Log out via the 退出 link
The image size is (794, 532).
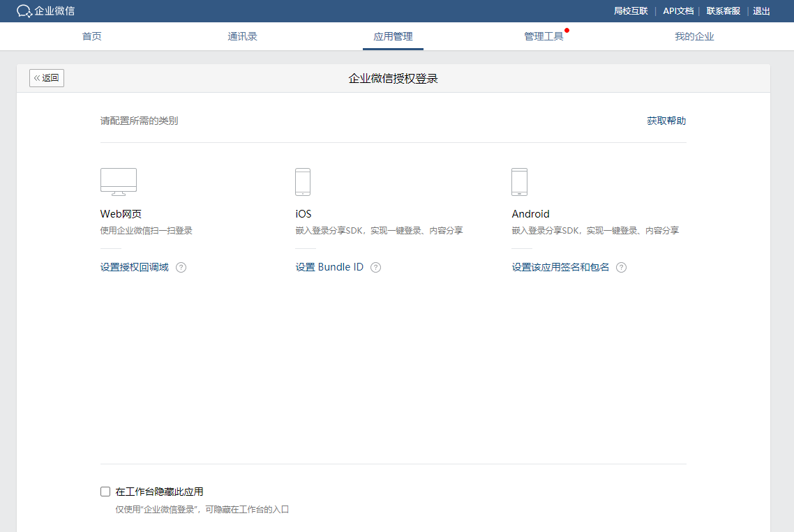click(762, 11)
